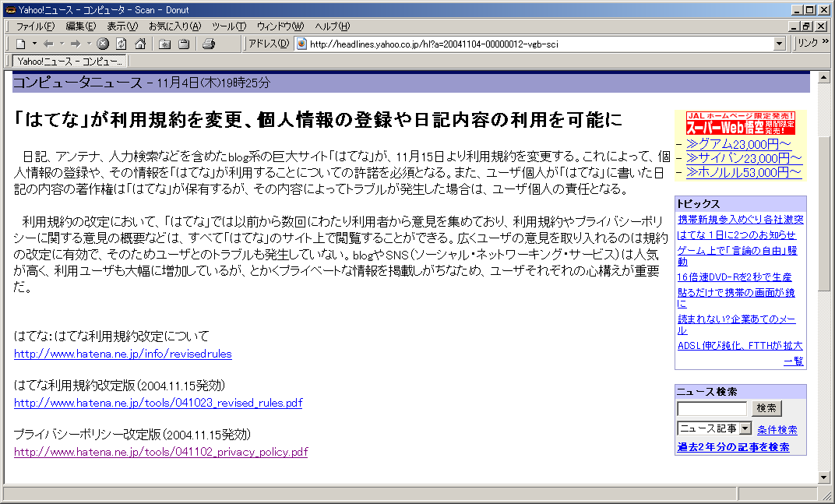Restore the inner document window
Image resolution: width=835 pixels, height=504 pixels.
pos(807,26)
